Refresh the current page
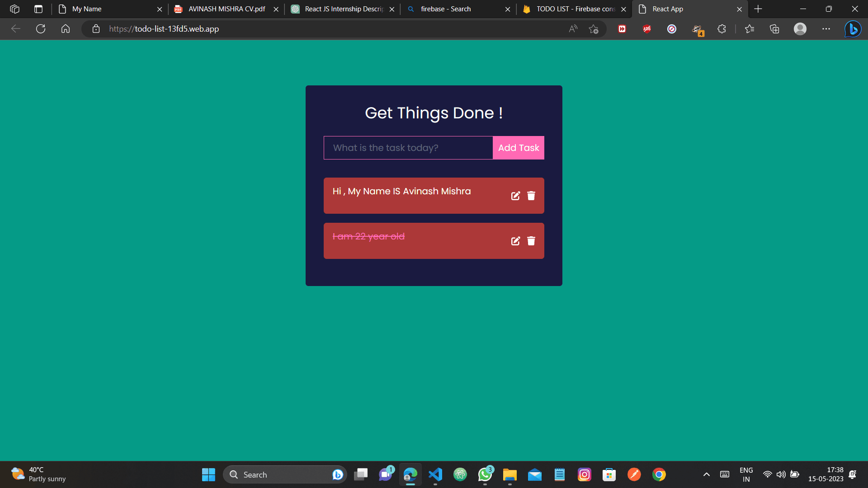The image size is (868, 488). point(41,29)
